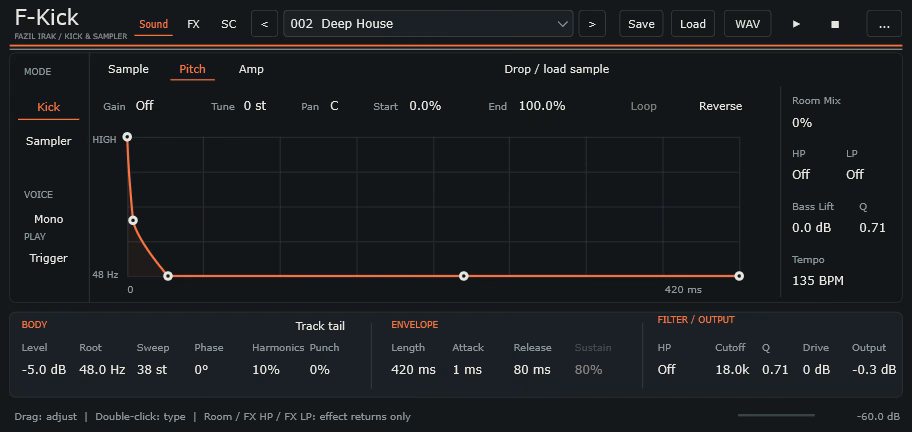Screen dimensions: 912x432
Task: Click the HIGH axis label
Action: click(105, 140)
